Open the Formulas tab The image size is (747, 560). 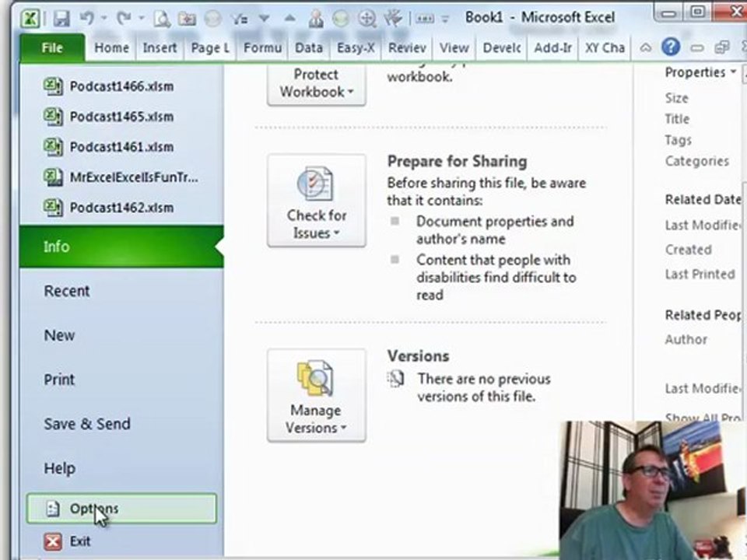click(262, 47)
